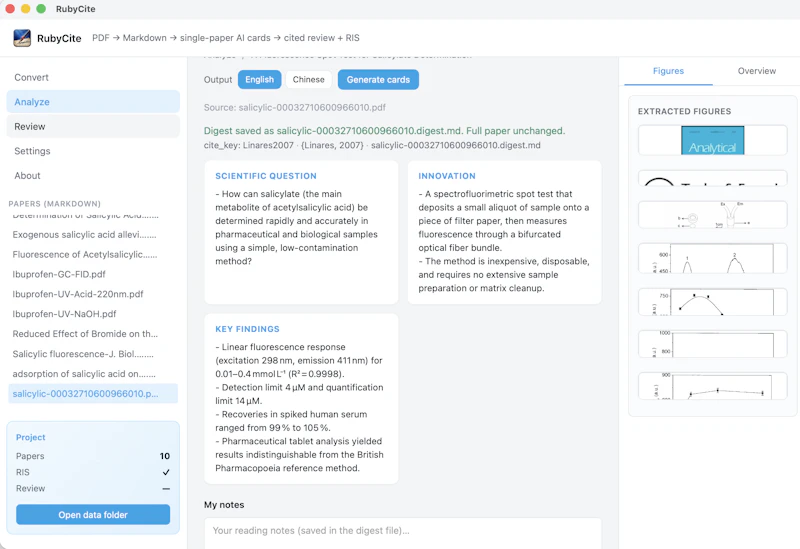Screen dimensions: 800x549
Task: Open the two-peak spectrum figure with 600 axis
Action: (x=712, y=258)
